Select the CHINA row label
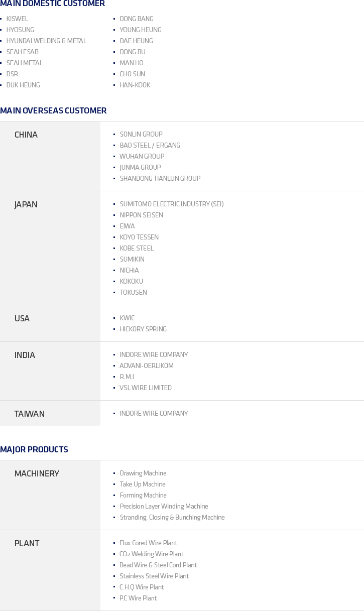This screenshot has width=364, height=611. coord(26,135)
